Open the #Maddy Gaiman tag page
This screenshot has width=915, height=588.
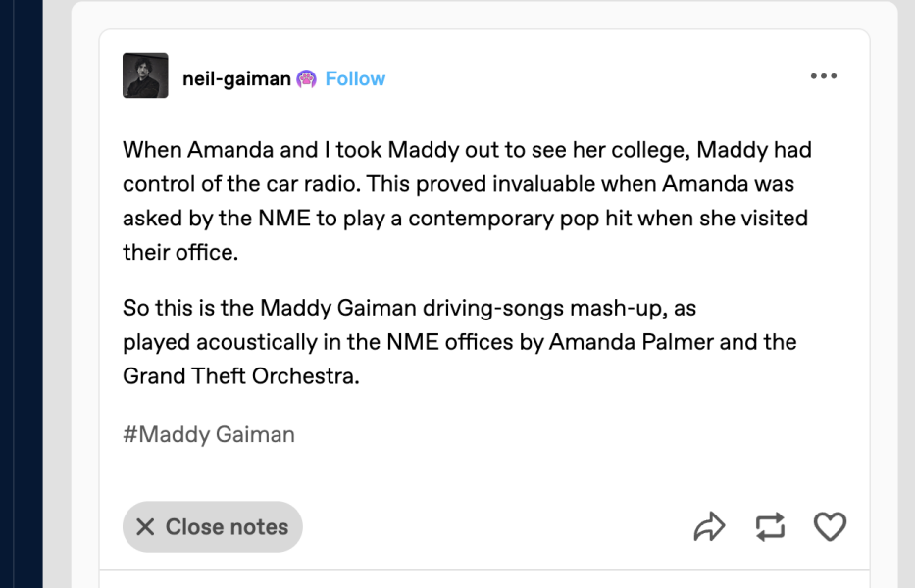(208, 434)
